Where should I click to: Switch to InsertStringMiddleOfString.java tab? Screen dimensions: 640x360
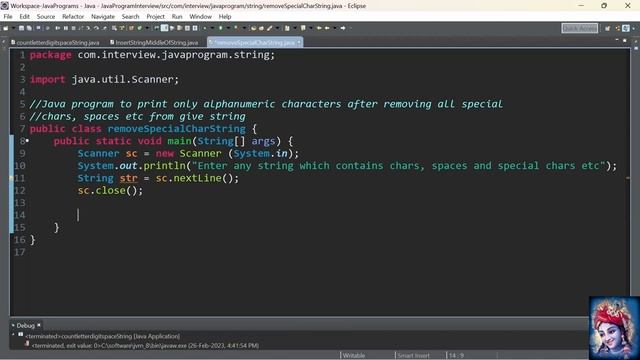coord(154,42)
